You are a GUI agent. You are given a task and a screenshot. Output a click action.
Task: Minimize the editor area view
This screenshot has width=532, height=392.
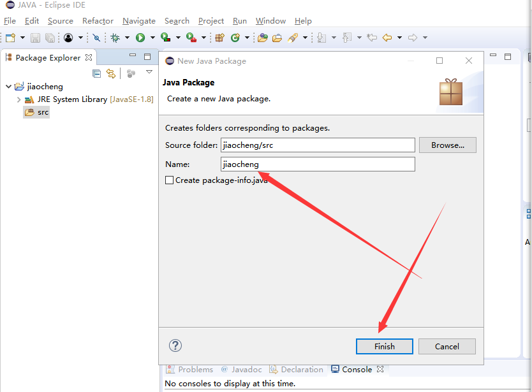tap(493, 55)
